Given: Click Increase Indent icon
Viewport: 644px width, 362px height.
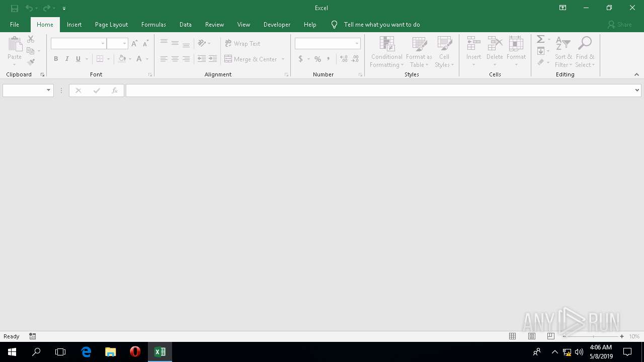Looking at the screenshot, I should click(x=213, y=59).
